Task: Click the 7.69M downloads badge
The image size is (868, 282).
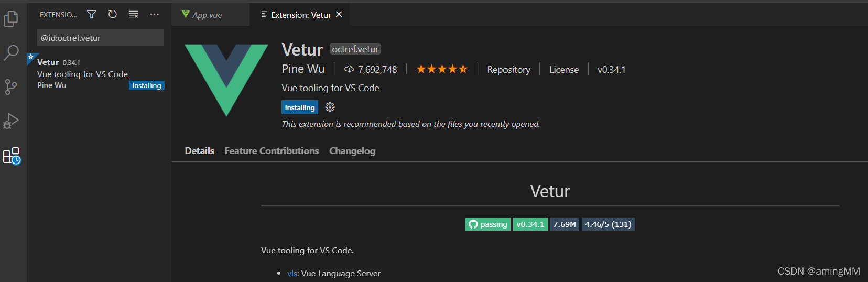Action: 565,224
